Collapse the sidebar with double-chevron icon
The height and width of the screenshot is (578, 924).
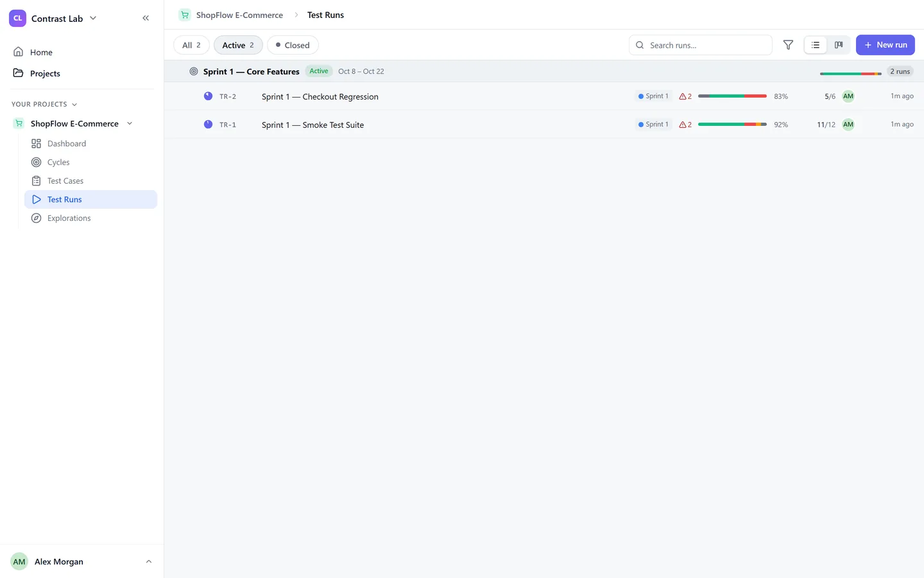click(x=146, y=18)
